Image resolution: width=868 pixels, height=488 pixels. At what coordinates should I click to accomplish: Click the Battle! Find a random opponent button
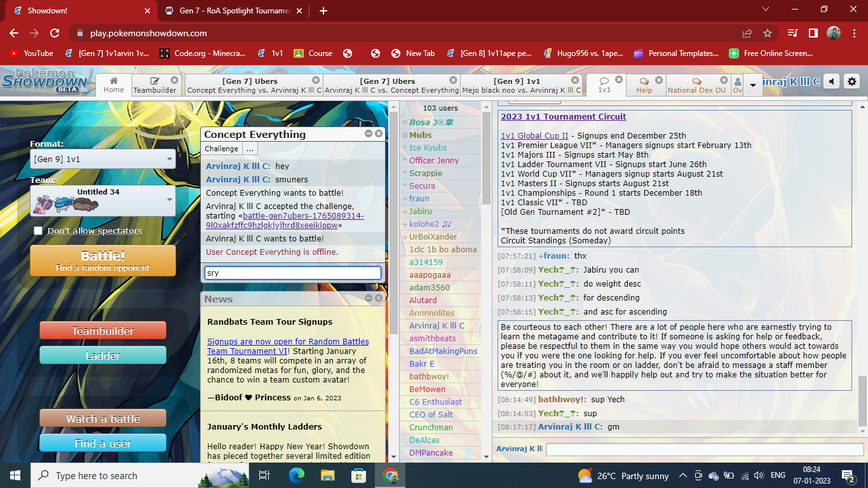click(103, 261)
